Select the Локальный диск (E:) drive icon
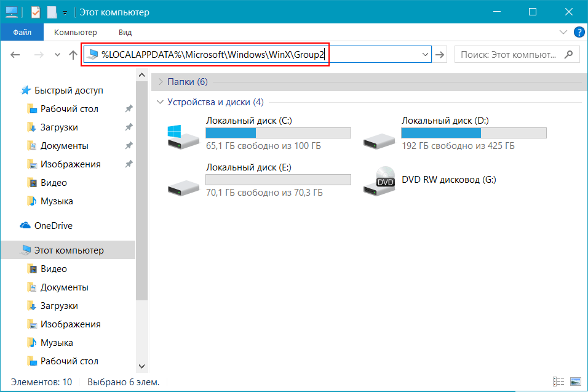 click(183, 187)
